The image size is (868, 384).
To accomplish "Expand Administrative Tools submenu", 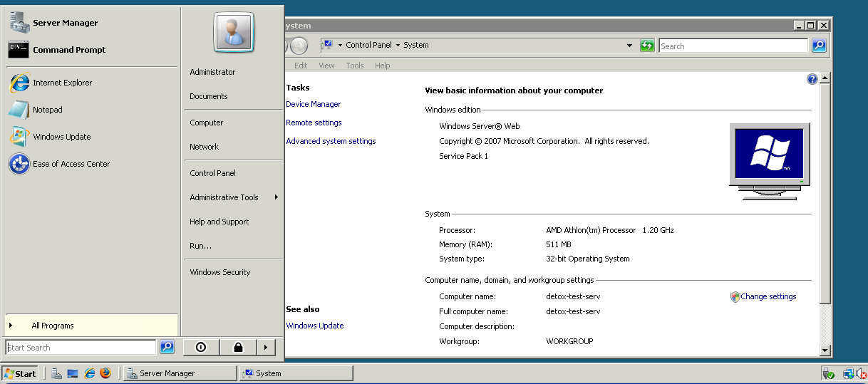I will [x=233, y=197].
